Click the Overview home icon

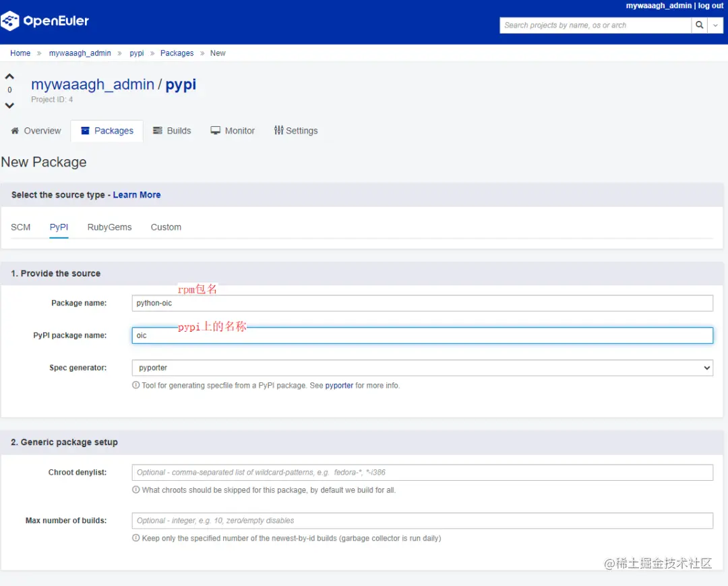tap(15, 130)
